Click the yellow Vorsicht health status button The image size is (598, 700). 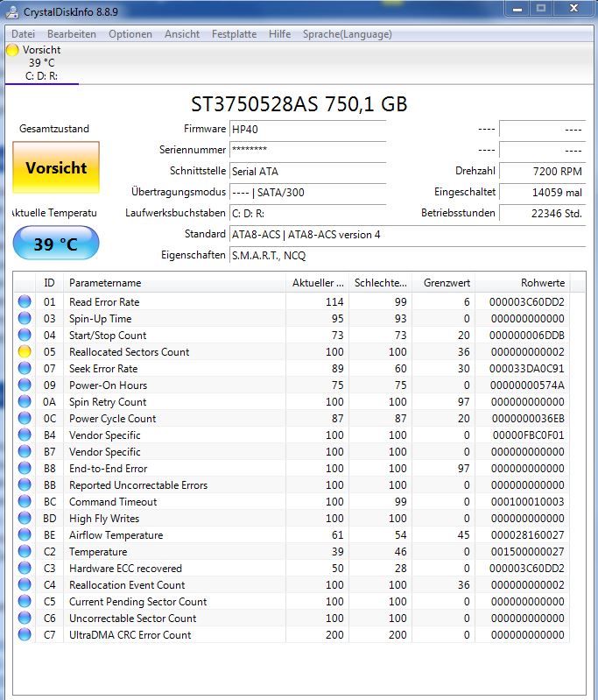56,167
